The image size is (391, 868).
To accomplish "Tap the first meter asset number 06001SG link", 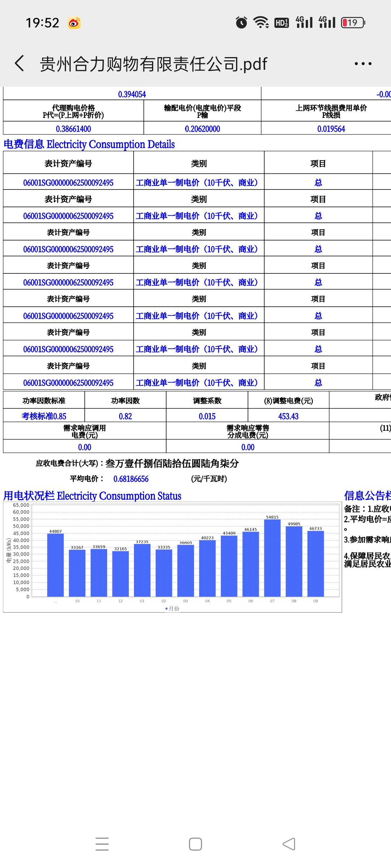I will (68, 183).
